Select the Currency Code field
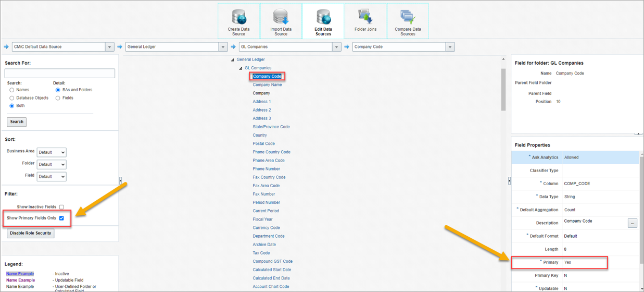The height and width of the screenshot is (292, 644). (x=267, y=228)
